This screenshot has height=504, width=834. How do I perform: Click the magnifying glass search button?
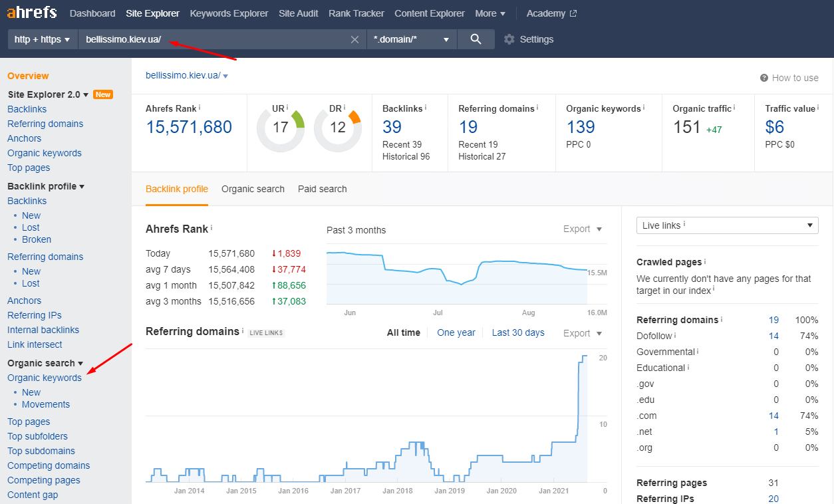click(476, 39)
